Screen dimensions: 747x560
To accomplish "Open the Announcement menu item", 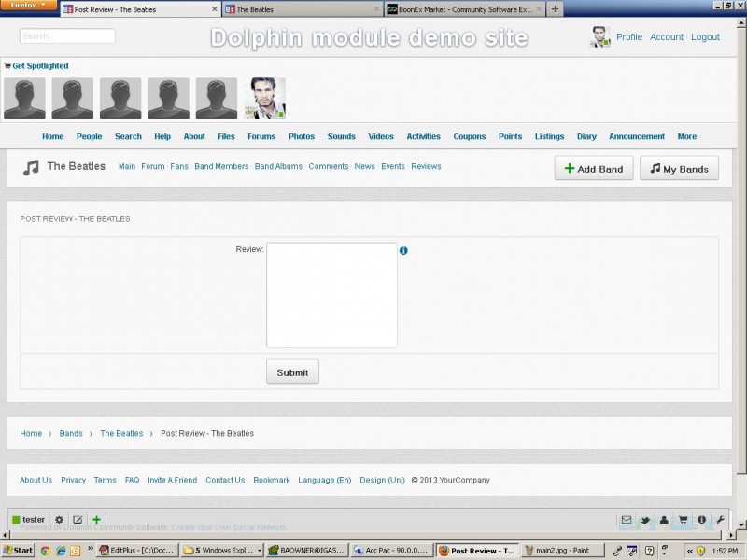I will pyautogui.click(x=637, y=136).
